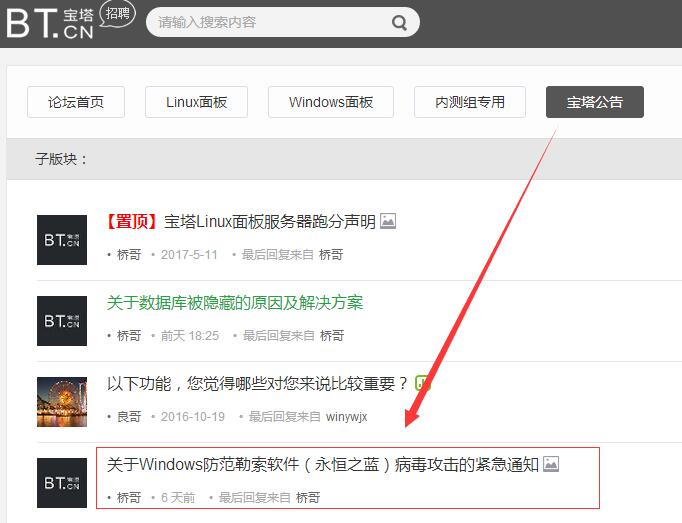
Task: Go to the 论坛首页 tab
Action: [76, 102]
